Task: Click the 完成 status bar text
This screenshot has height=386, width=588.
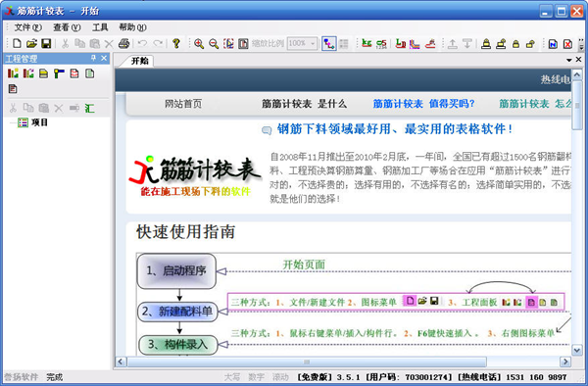Action: click(x=55, y=377)
